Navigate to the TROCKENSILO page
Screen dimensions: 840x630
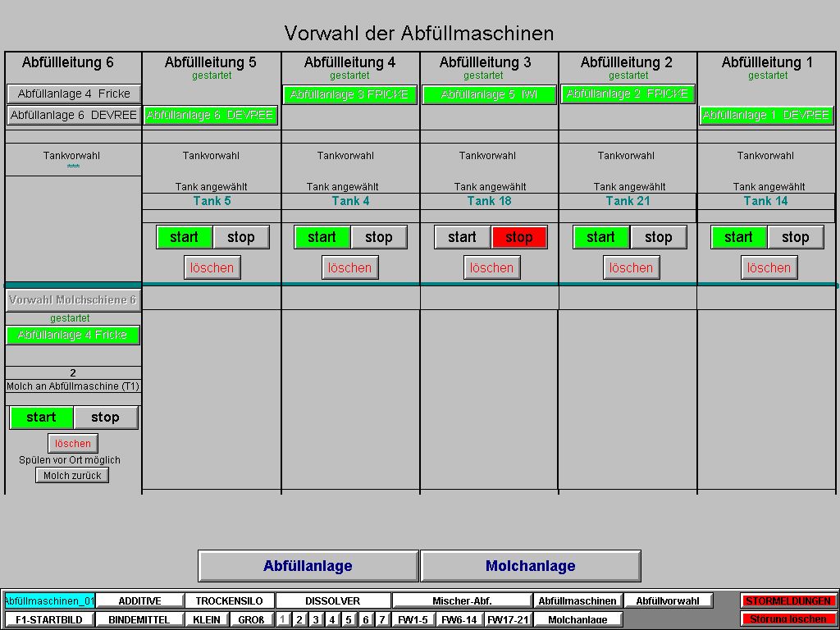229,601
